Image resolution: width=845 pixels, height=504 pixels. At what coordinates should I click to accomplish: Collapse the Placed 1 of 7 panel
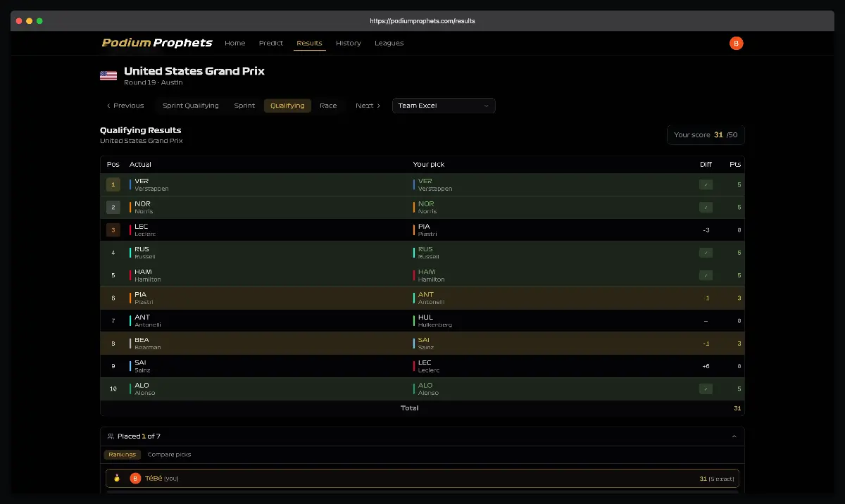pyautogui.click(x=733, y=436)
